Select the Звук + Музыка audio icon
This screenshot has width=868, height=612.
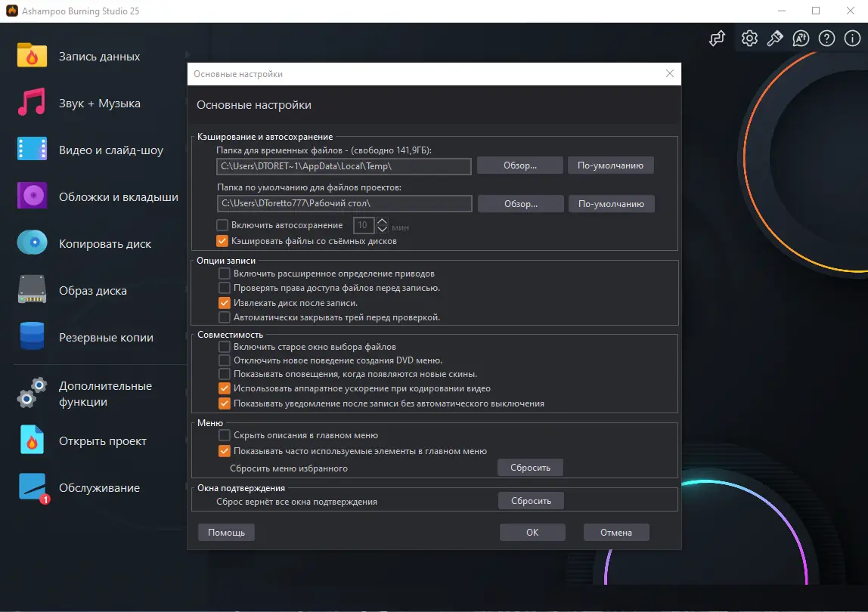coord(30,102)
